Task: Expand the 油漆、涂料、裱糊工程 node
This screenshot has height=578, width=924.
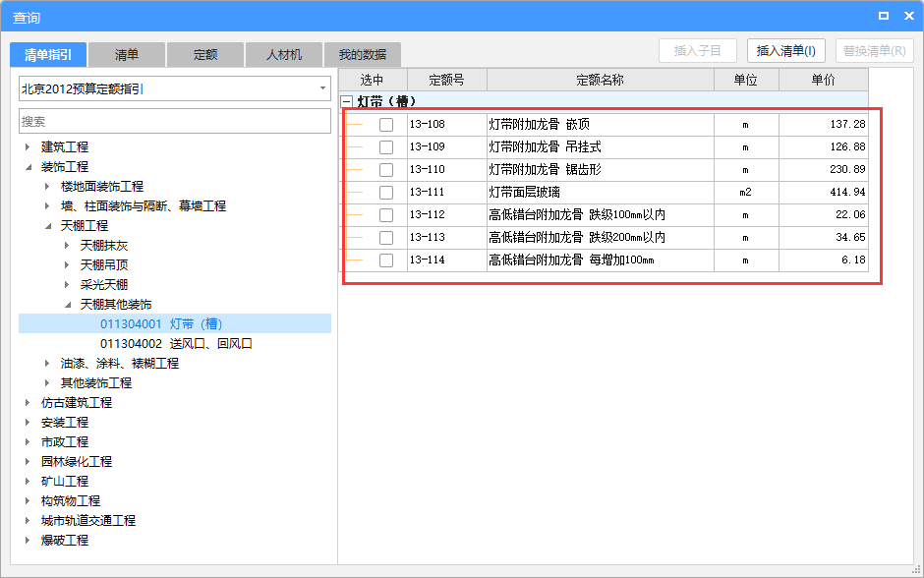Action: tap(47, 364)
